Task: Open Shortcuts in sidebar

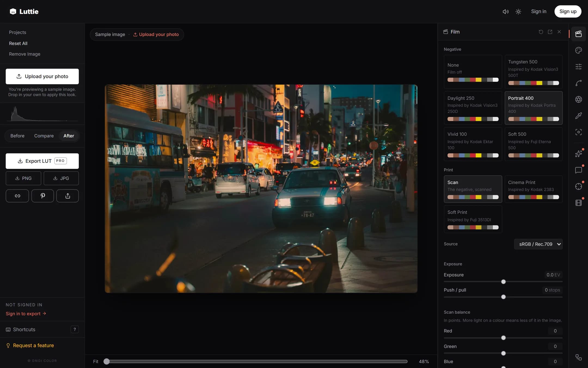Action: point(21,329)
